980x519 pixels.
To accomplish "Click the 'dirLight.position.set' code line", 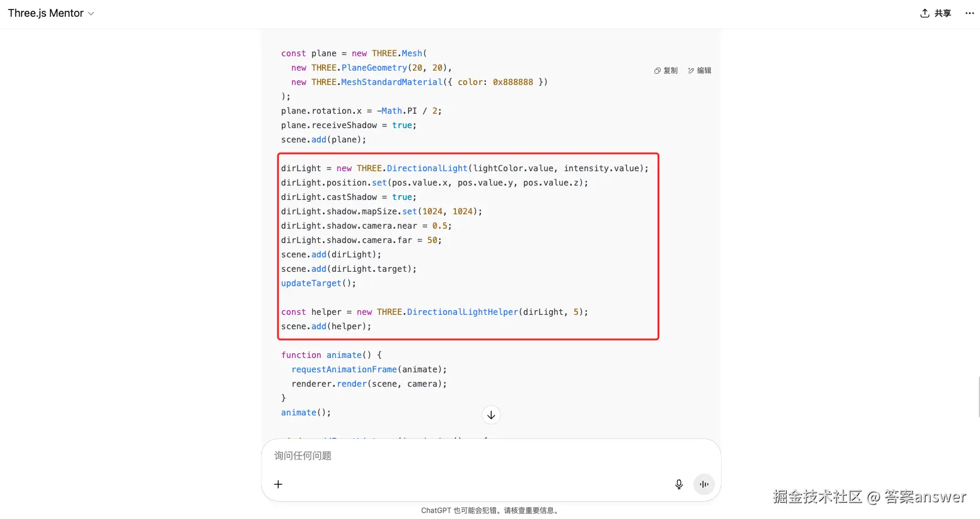I will click(435, 183).
